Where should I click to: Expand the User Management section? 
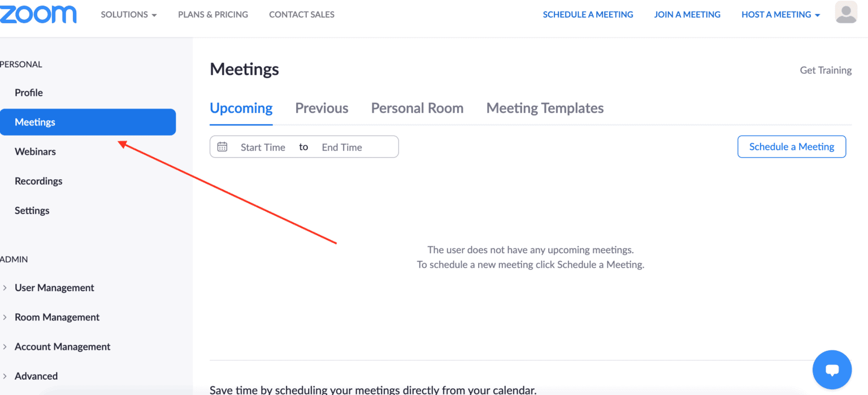click(54, 288)
